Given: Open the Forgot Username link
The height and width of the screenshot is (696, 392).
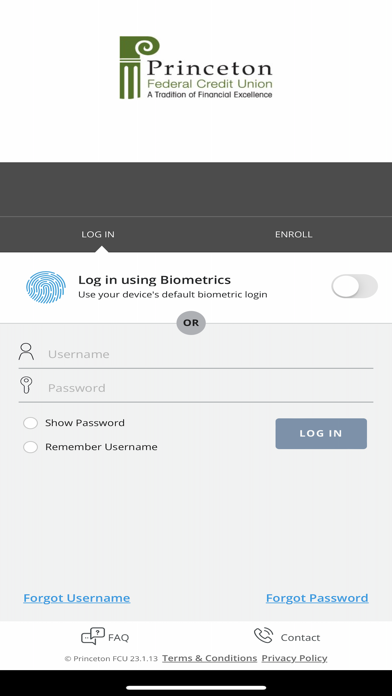Looking at the screenshot, I should tap(77, 598).
